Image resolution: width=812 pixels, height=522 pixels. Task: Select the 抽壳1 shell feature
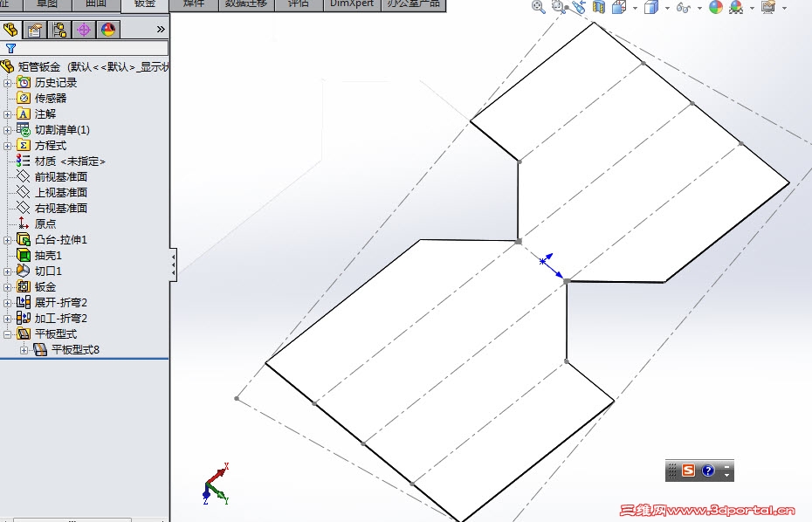click(x=48, y=255)
